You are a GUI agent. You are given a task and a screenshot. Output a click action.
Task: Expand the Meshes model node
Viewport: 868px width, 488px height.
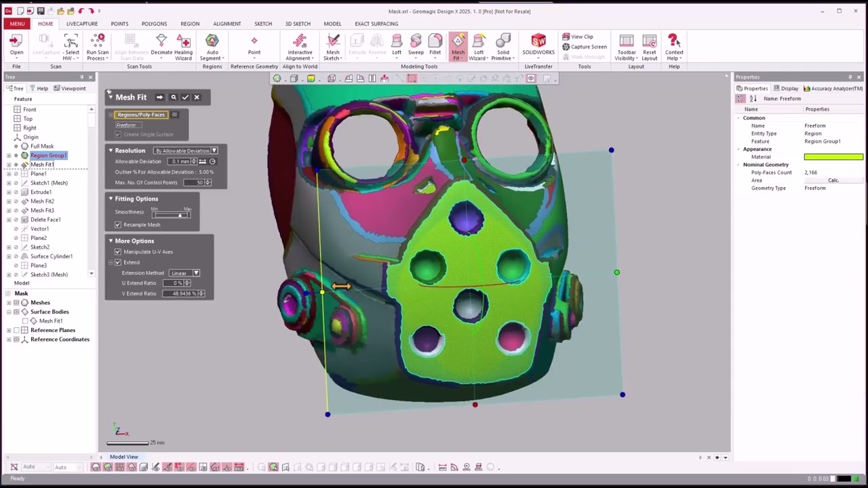click(9, 302)
